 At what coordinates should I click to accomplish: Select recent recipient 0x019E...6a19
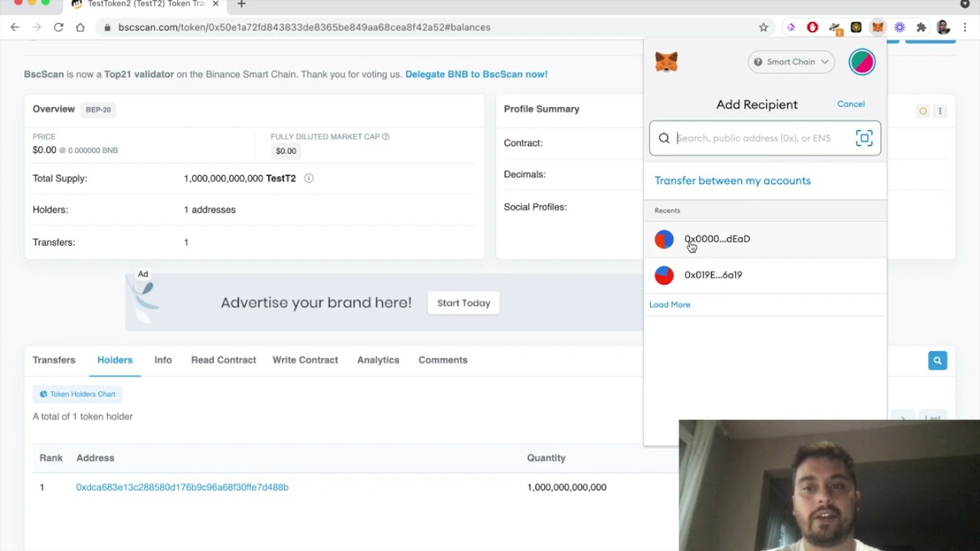(765, 275)
